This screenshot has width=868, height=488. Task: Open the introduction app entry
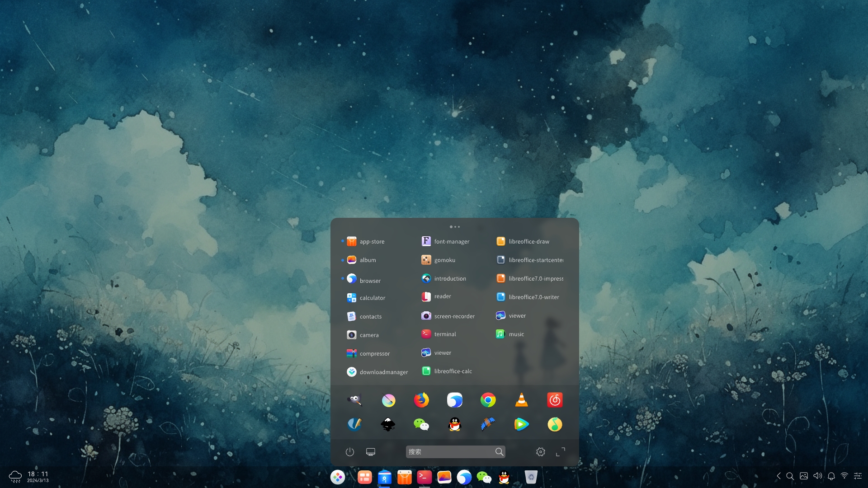tap(444, 278)
